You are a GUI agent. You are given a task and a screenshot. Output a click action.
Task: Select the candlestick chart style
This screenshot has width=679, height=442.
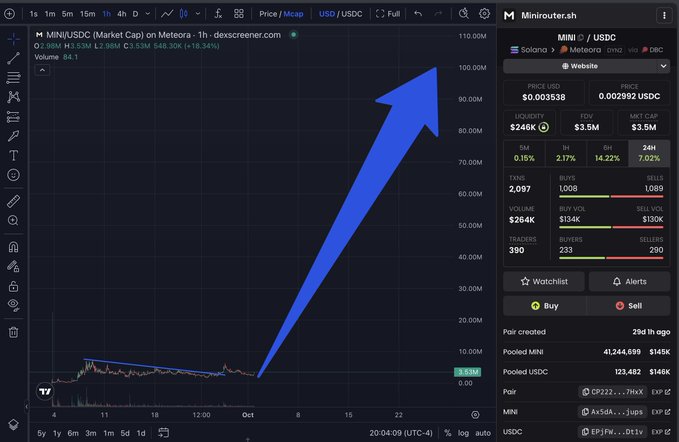tap(184, 14)
